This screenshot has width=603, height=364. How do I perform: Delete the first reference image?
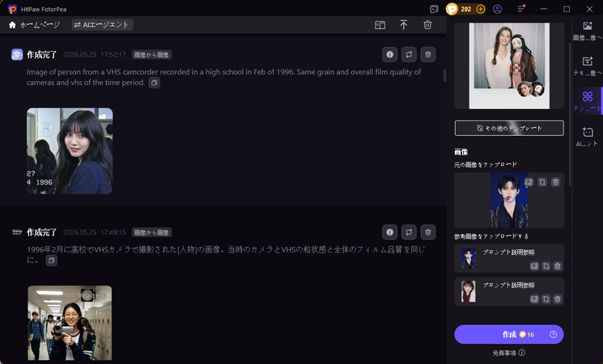tap(558, 266)
